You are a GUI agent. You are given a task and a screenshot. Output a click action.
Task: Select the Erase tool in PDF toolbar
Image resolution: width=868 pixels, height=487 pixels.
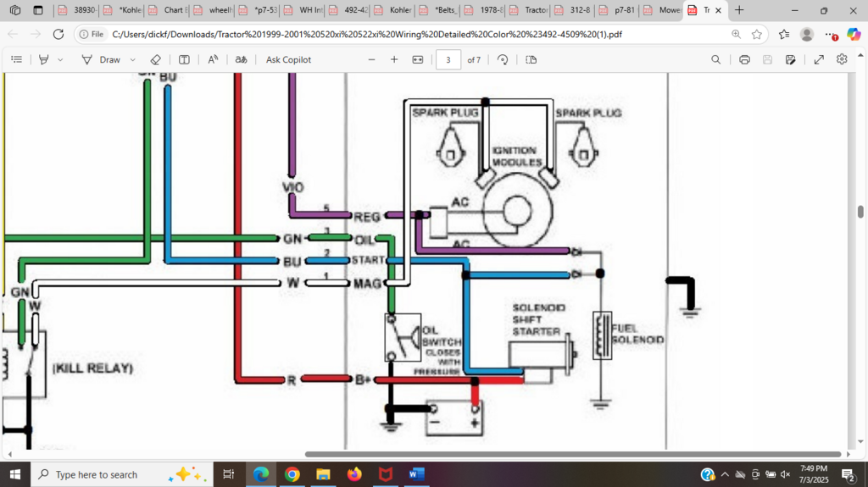(x=155, y=60)
